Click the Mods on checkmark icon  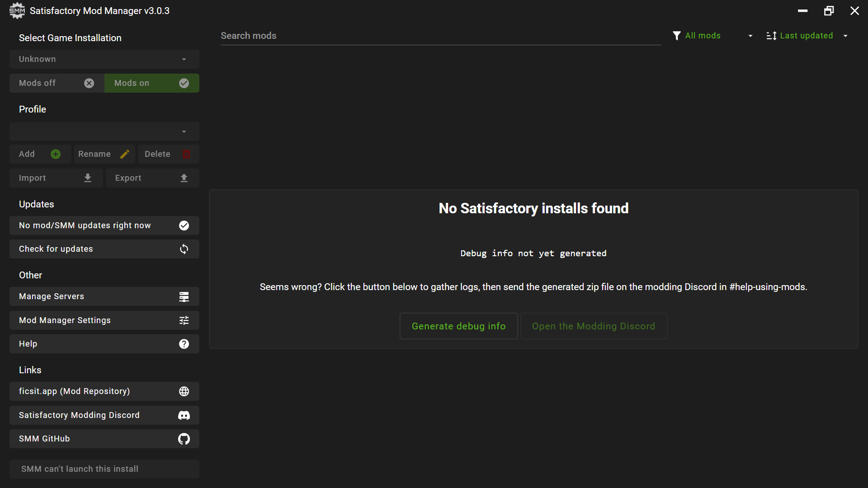(184, 83)
